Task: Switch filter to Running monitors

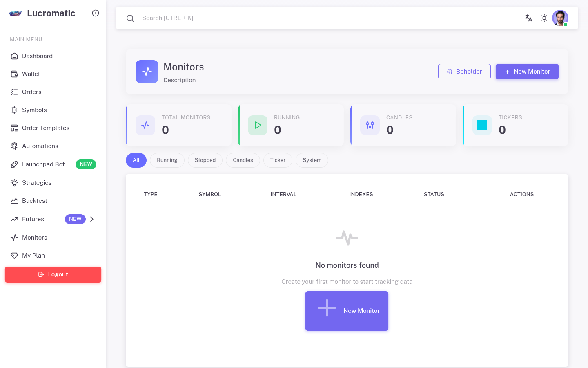Action: 167,160
